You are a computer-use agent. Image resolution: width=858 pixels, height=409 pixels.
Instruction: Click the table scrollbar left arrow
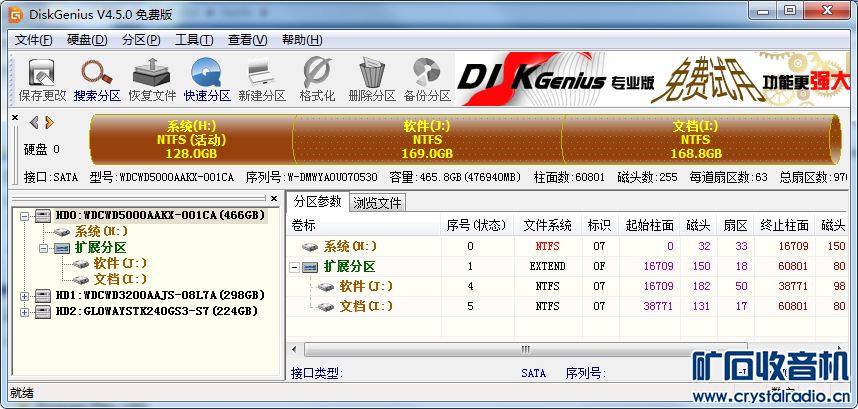tap(294, 349)
